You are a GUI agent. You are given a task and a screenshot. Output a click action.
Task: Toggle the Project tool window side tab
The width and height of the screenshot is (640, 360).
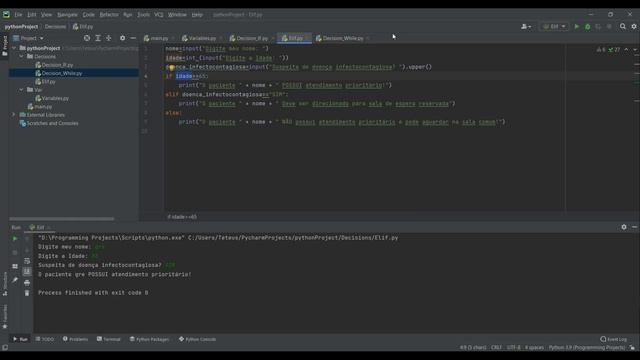tap(4, 45)
